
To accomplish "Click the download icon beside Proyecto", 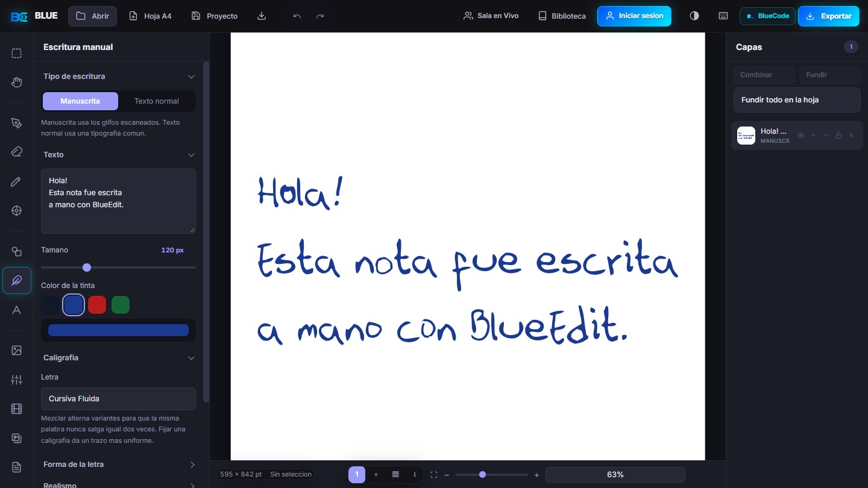I will click(262, 16).
